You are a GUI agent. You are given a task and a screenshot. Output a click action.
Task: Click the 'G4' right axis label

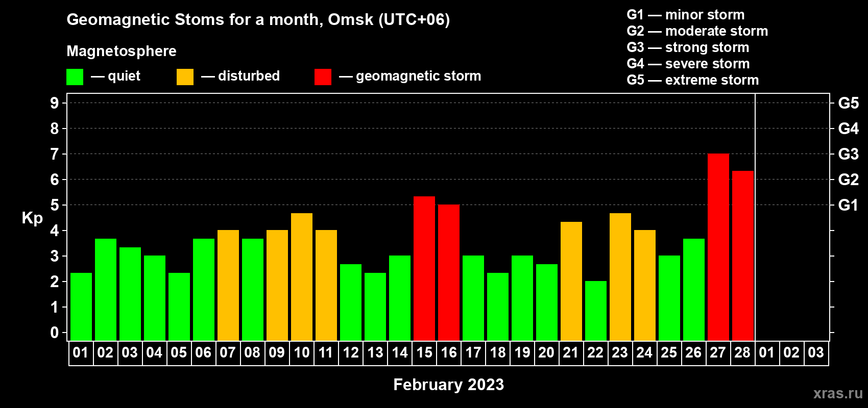coord(849,129)
